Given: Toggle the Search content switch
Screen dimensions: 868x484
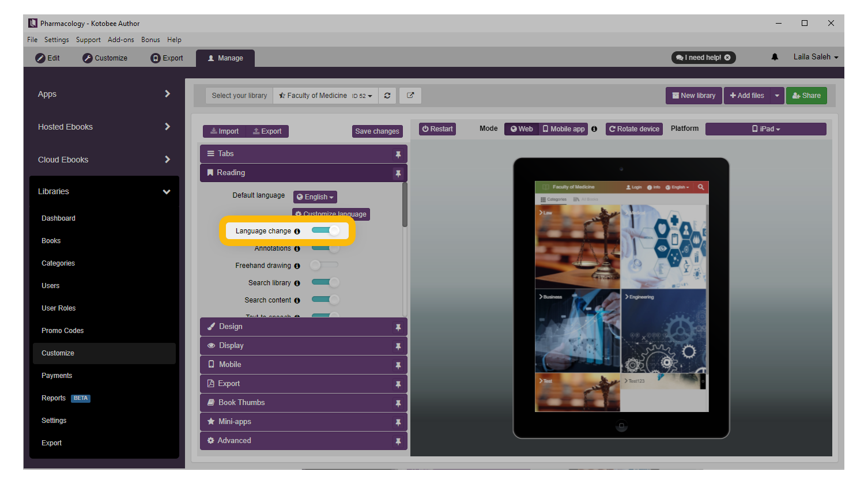Looking at the screenshot, I should pyautogui.click(x=326, y=300).
